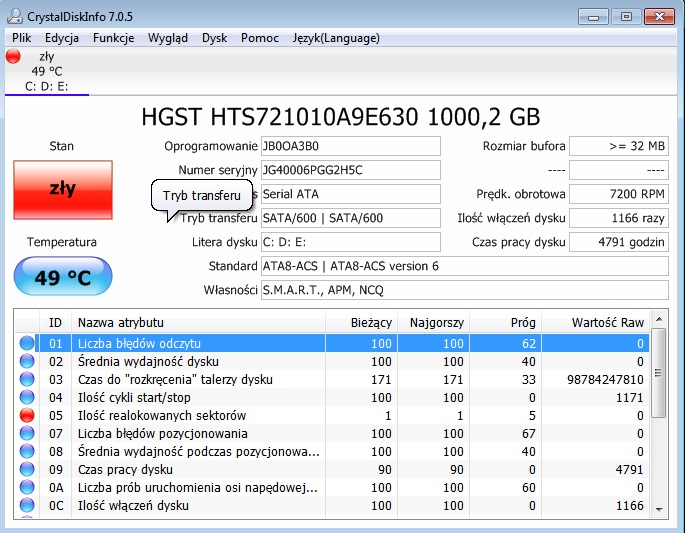The image size is (685, 533).
Task: Open the Funkcje menu
Action: click(x=113, y=38)
